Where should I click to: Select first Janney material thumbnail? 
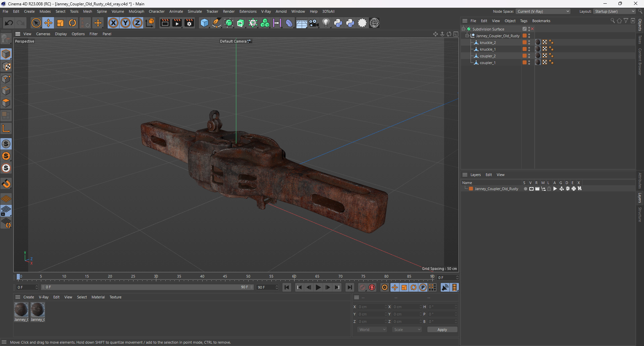pyautogui.click(x=21, y=309)
